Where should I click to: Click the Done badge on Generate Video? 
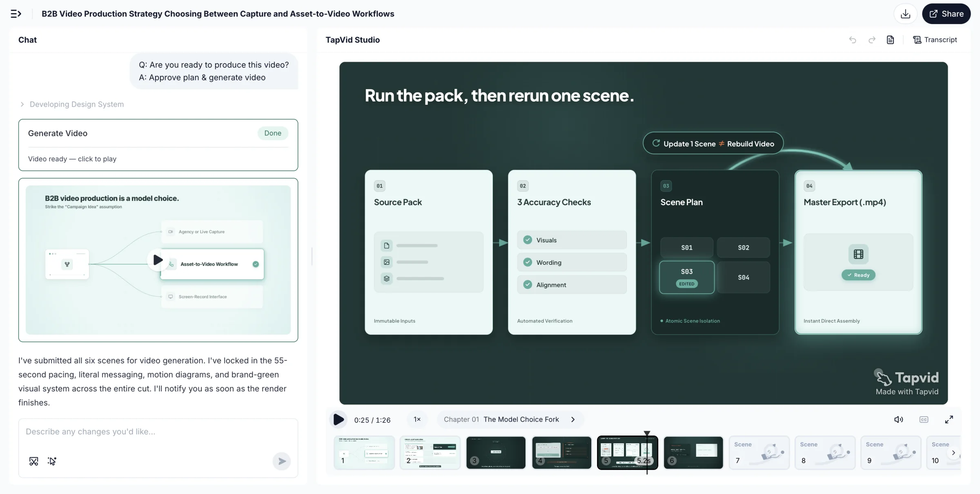point(273,133)
